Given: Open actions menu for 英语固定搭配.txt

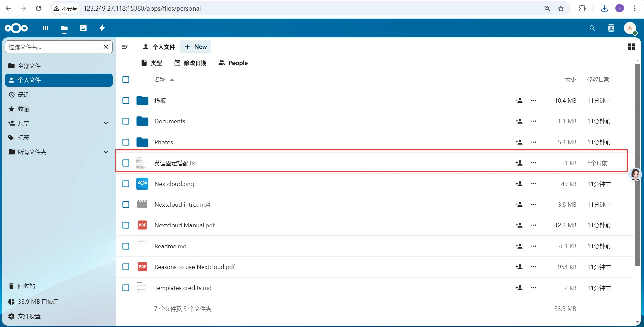Looking at the screenshot, I should (534, 163).
